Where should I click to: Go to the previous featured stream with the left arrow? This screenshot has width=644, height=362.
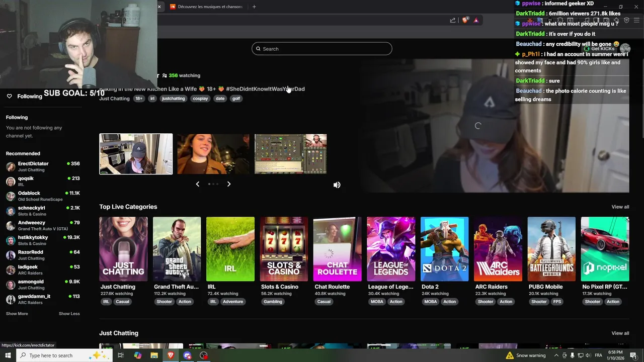point(197,184)
